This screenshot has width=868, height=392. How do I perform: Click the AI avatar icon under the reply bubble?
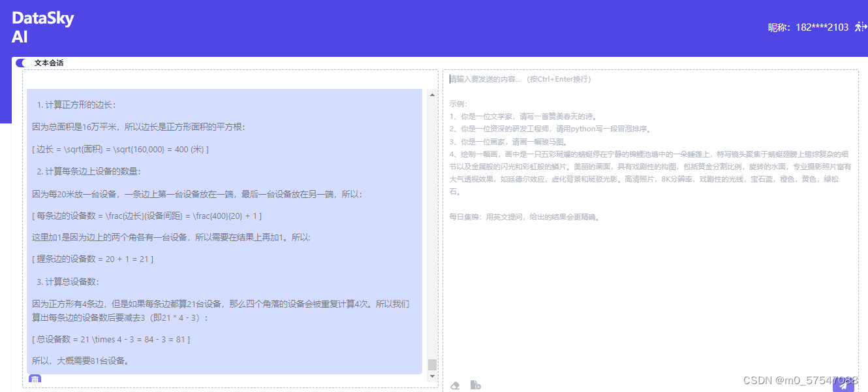[x=34, y=379]
